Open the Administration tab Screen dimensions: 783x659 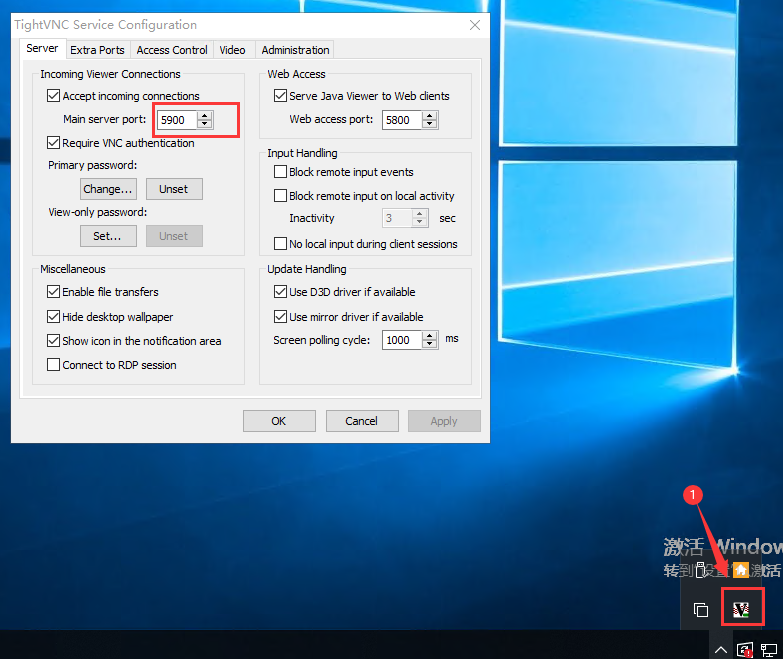295,50
